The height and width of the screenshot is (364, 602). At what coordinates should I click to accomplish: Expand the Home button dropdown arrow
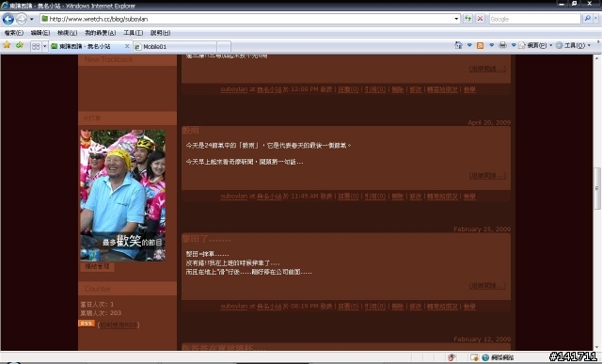[x=469, y=45]
